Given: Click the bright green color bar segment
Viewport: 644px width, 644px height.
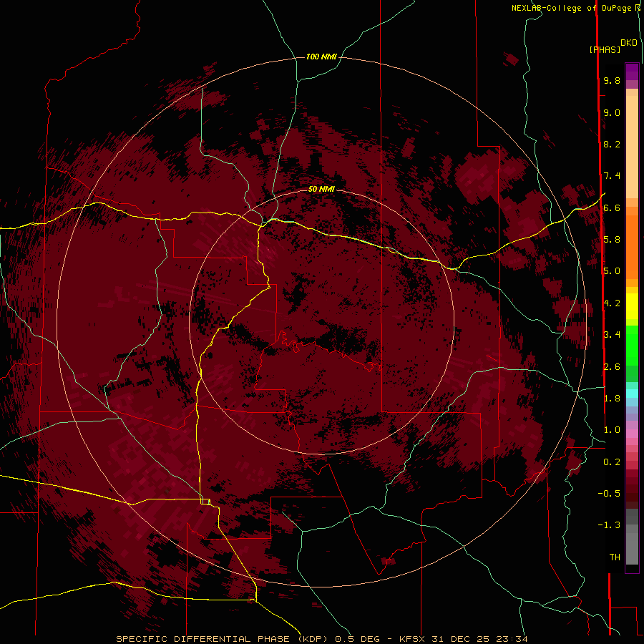Looking at the screenshot, I should [632, 346].
